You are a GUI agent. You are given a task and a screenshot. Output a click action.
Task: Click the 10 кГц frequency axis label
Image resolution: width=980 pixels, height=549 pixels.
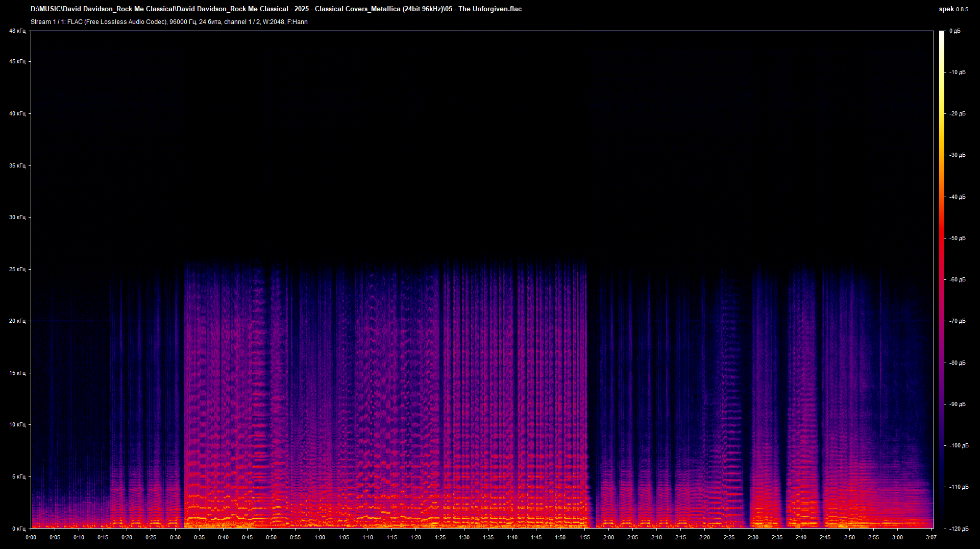coord(17,425)
